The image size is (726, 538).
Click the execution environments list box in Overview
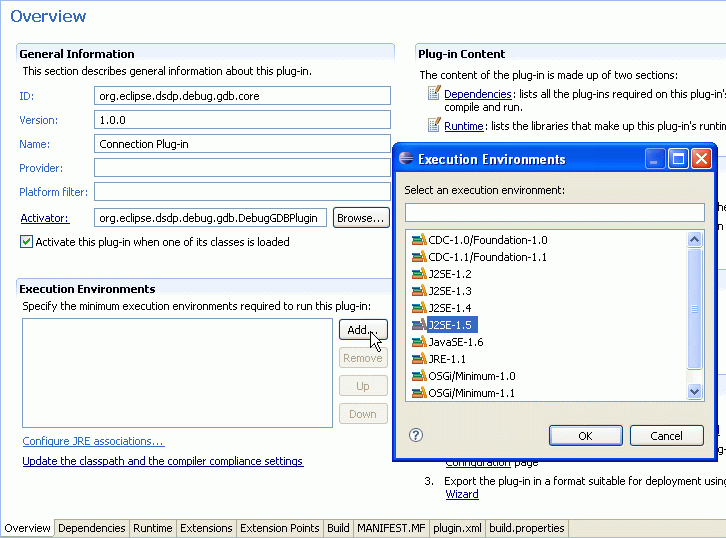click(x=177, y=373)
